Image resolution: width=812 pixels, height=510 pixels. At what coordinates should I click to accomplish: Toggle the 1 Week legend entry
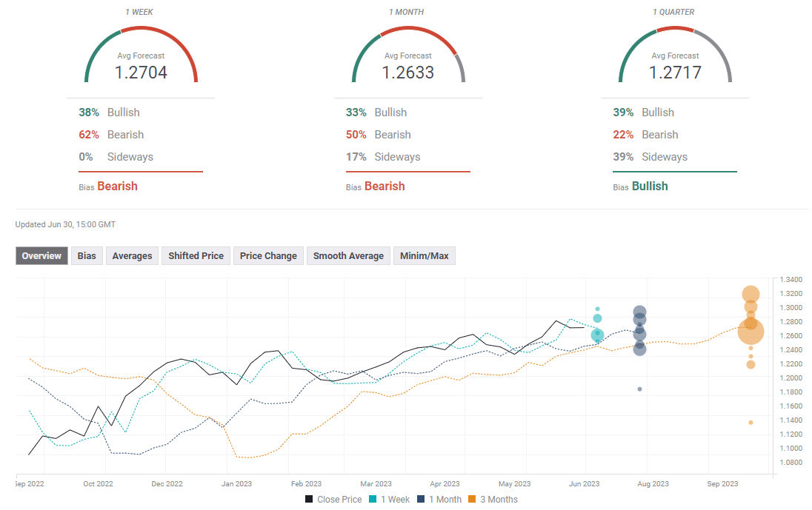tap(389, 500)
